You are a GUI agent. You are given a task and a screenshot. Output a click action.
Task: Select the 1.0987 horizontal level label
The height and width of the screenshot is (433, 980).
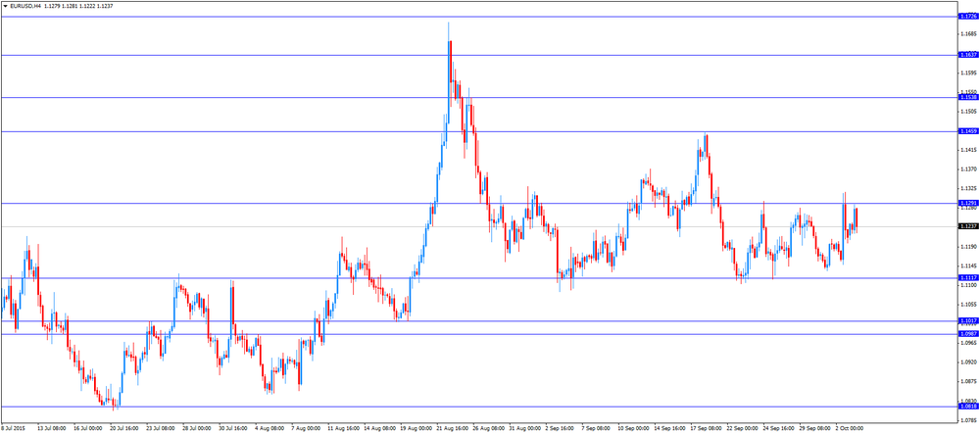pyautogui.click(x=967, y=334)
